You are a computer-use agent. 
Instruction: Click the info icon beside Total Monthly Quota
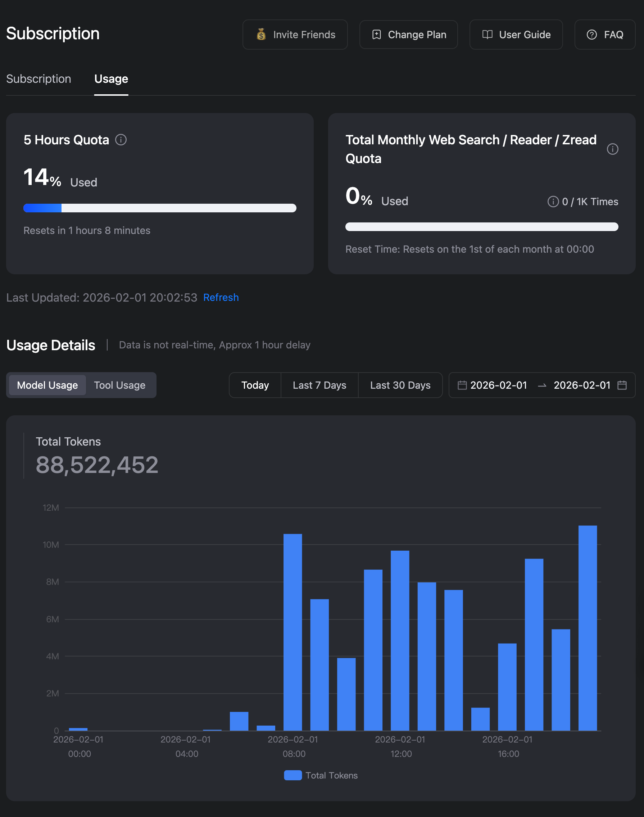[612, 149]
